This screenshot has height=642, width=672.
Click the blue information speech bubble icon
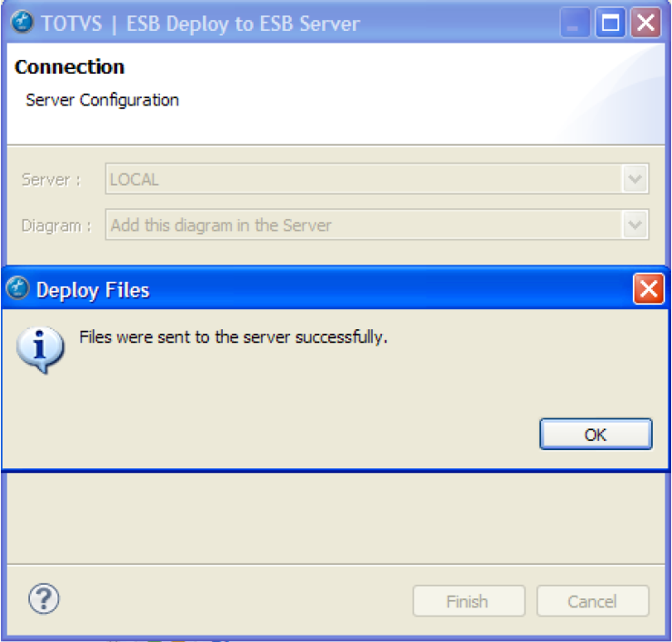41,349
